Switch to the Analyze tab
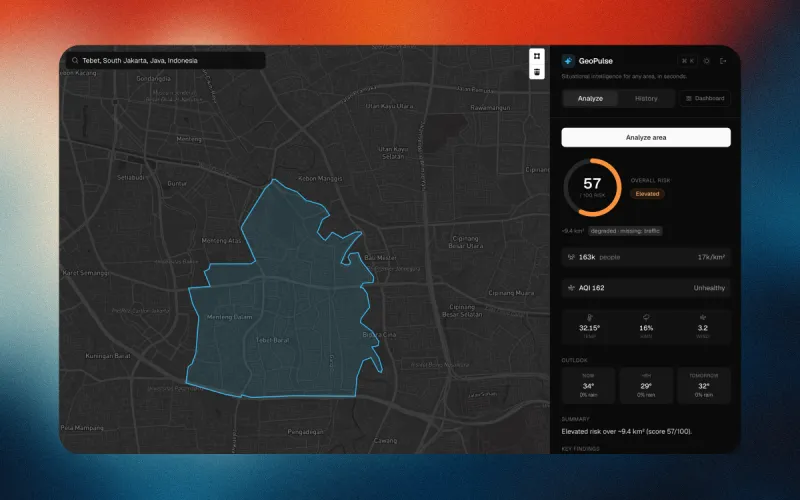 590,98
